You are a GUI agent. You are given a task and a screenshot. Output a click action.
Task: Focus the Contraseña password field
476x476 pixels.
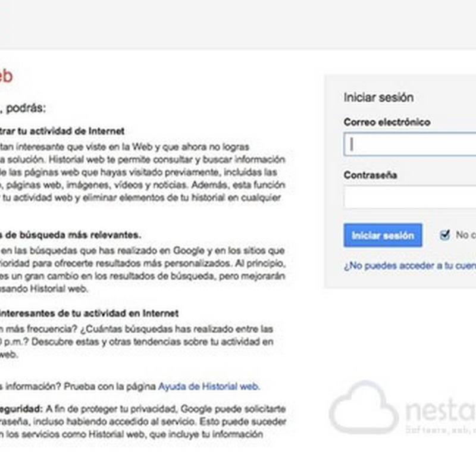pos(410,197)
